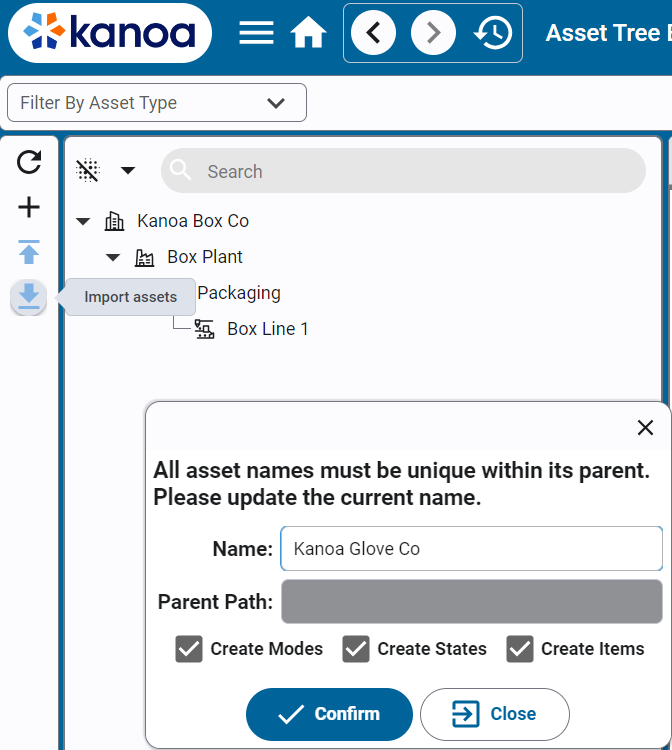Collapse the Kanoa Box Co node
This screenshot has height=750, width=672.
(83, 221)
